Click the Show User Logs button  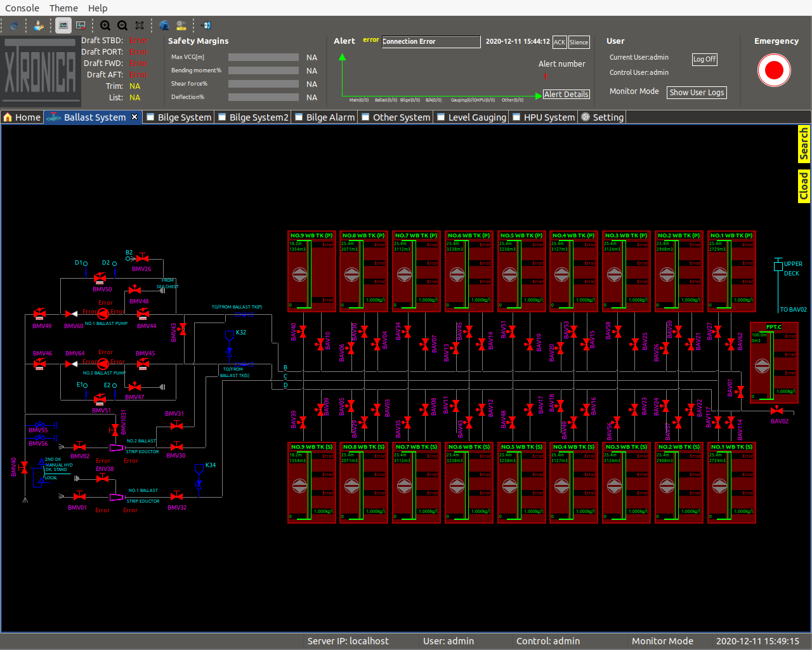pos(697,93)
